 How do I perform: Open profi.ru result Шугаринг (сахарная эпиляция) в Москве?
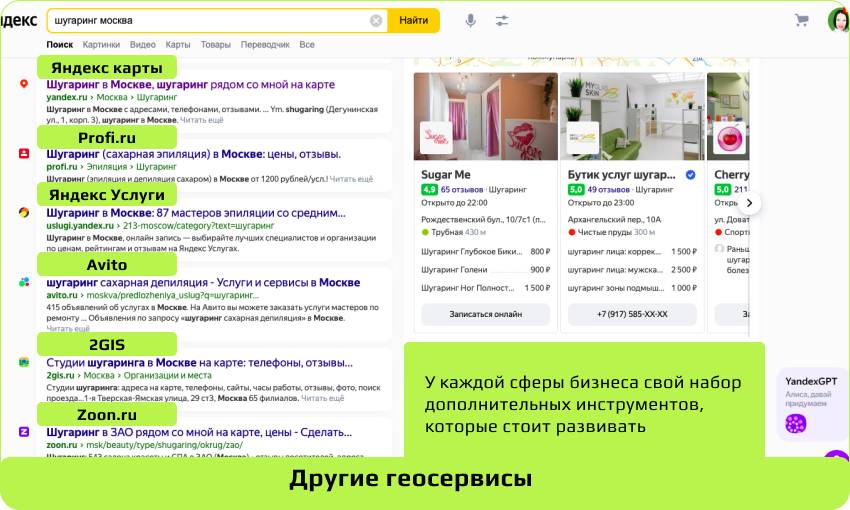tap(194, 154)
